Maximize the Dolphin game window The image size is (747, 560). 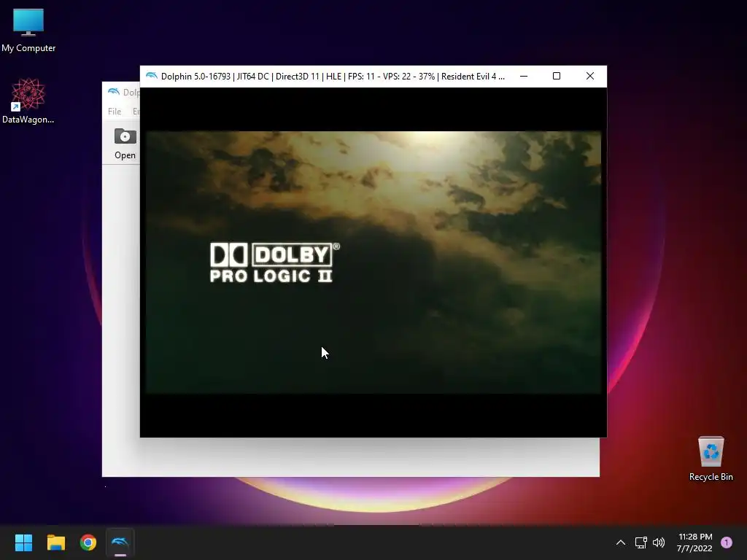click(557, 76)
